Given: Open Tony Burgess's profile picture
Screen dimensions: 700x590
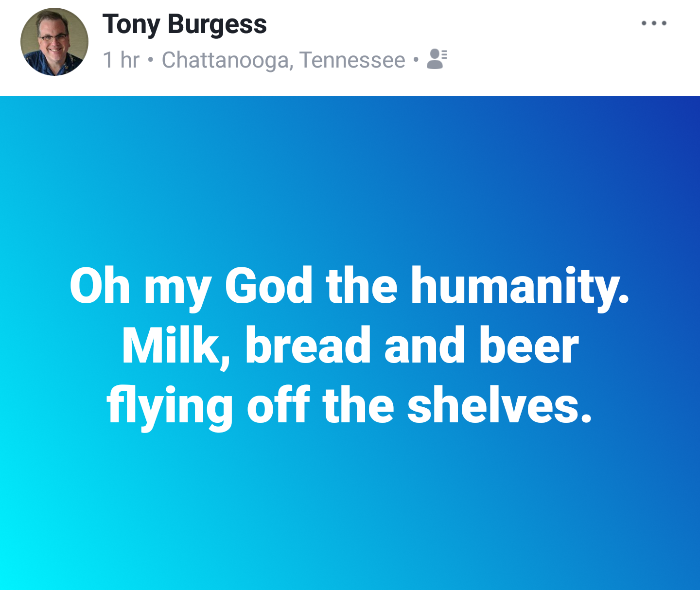Looking at the screenshot, I should [54, 42].
